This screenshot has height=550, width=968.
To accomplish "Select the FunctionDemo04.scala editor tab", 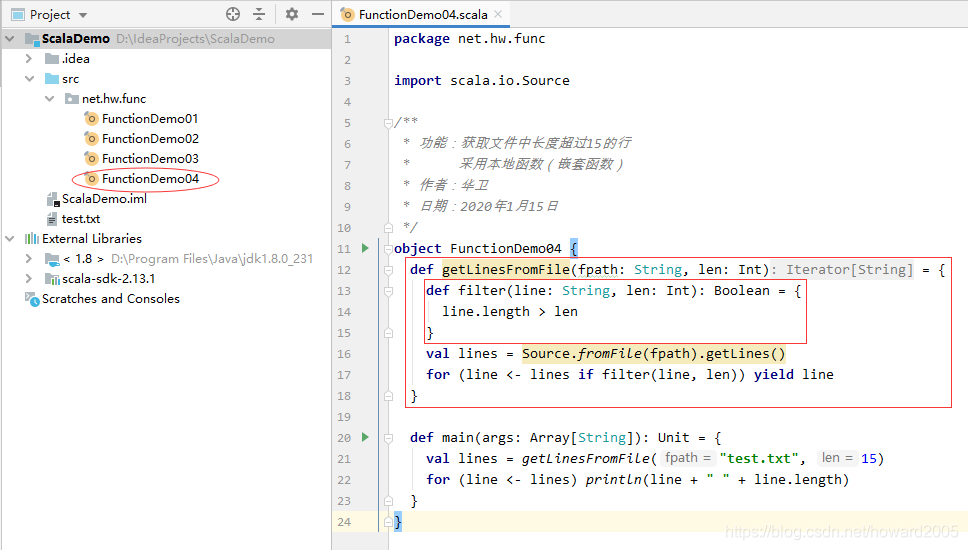I will tap(422, 14).
